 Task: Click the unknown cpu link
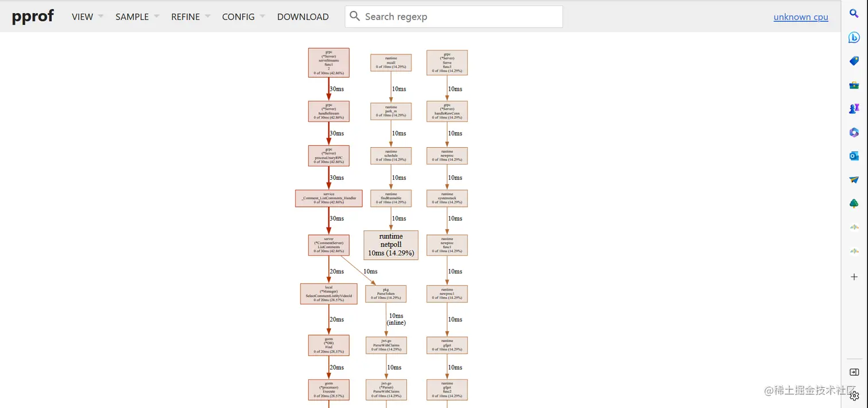pyautogui.click(x=801, y=17)
